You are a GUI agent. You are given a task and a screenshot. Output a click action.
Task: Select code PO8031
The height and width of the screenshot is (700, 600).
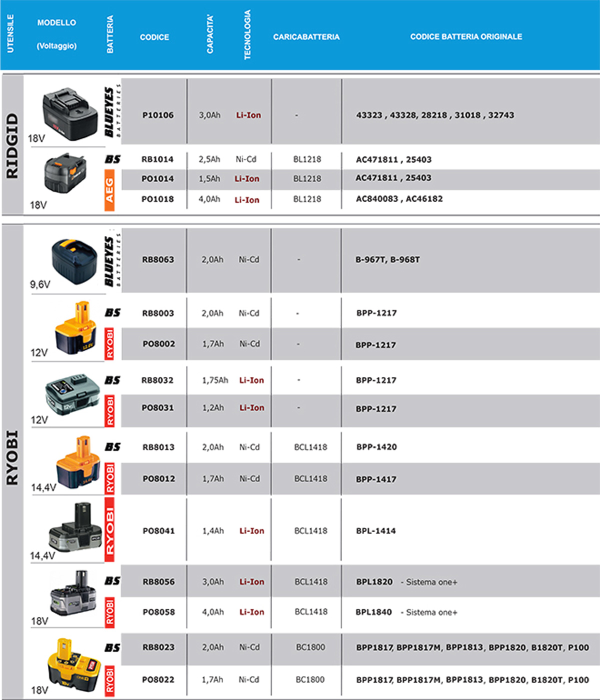coord(157,408)
